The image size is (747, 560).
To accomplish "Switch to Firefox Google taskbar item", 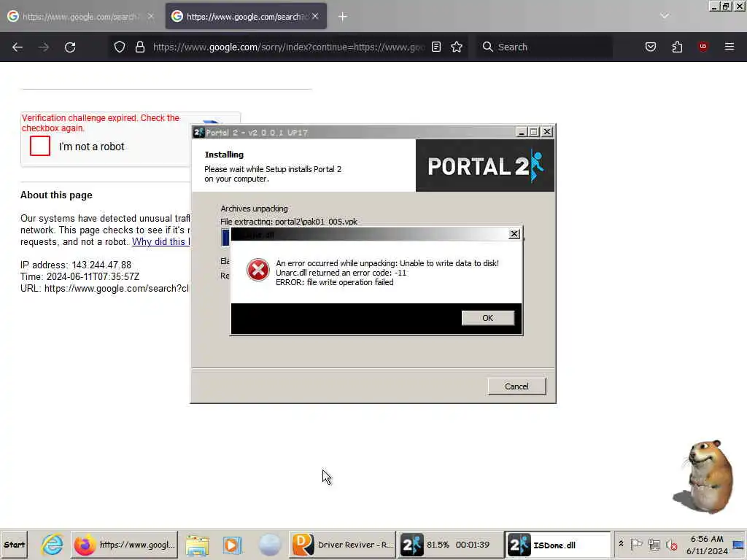I will 125,545.
